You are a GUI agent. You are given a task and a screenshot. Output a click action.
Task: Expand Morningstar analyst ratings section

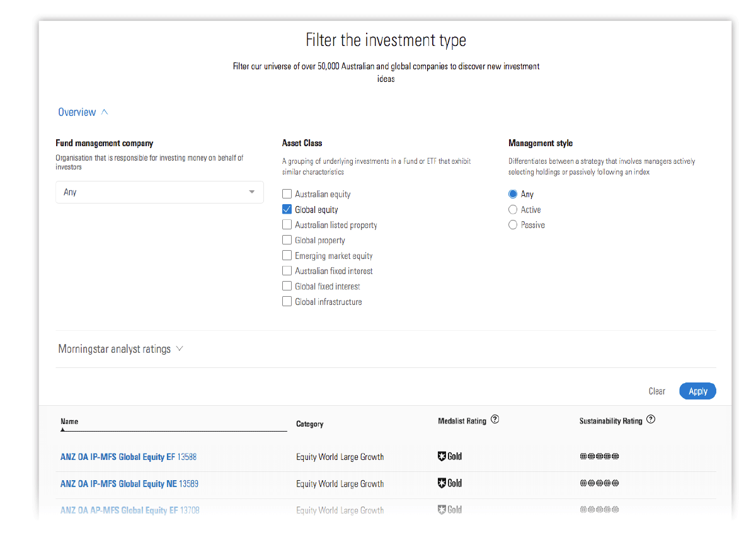point(120,349)
